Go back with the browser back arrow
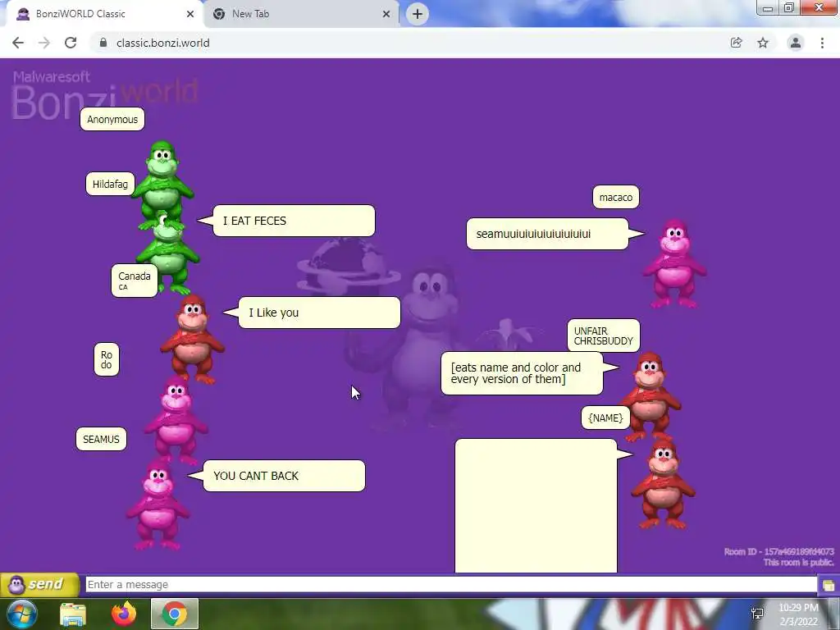840x630 pixels. pyautogui.click(x=18, y=43)
